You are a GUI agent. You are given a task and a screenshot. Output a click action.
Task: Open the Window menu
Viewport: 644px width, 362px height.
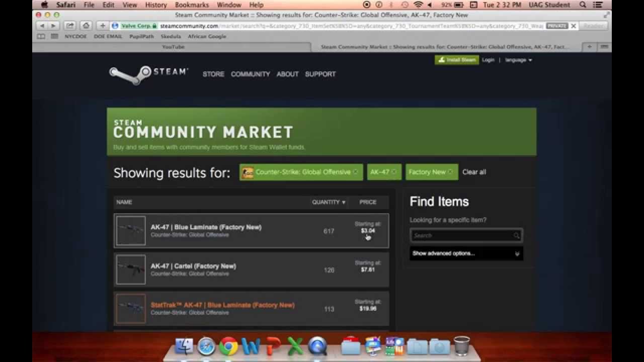tap(229, 5)
